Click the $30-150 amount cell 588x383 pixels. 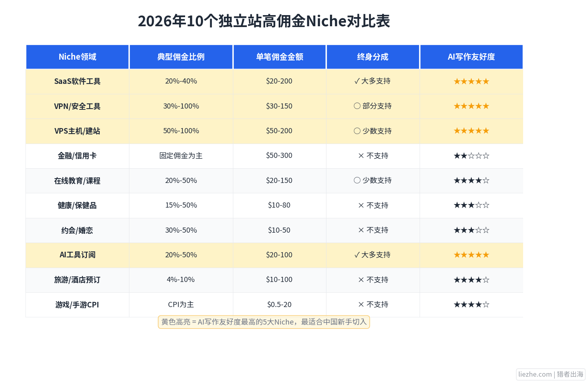279,106
